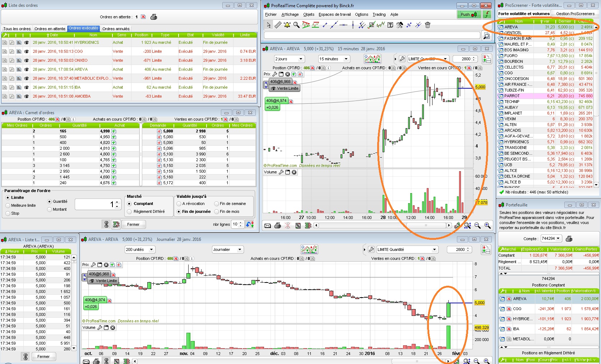The image size is (601, 364).
Task: Open the Affichage menu
Action: pos(290,14)
